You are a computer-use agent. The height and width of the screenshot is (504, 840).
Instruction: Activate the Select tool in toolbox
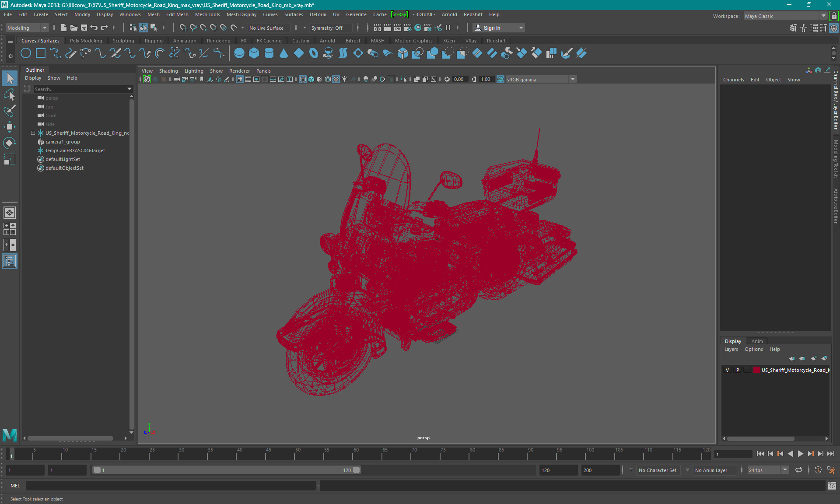click(10, 79)
